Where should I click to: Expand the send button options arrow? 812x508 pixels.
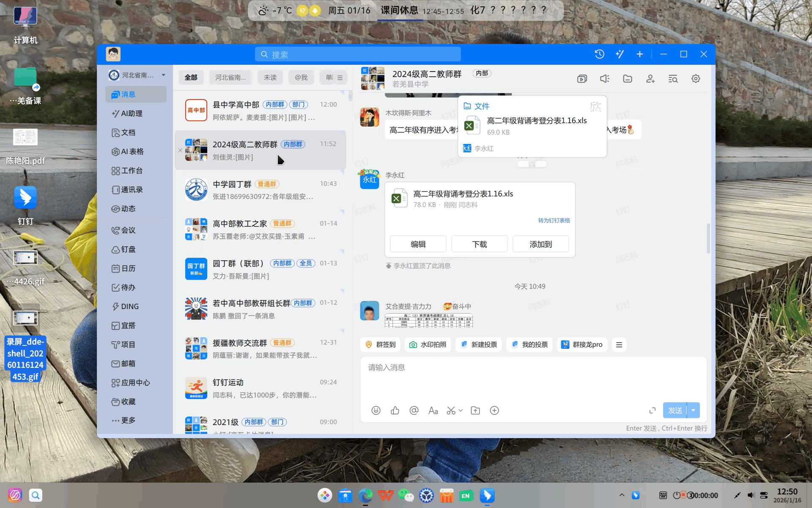693,410
